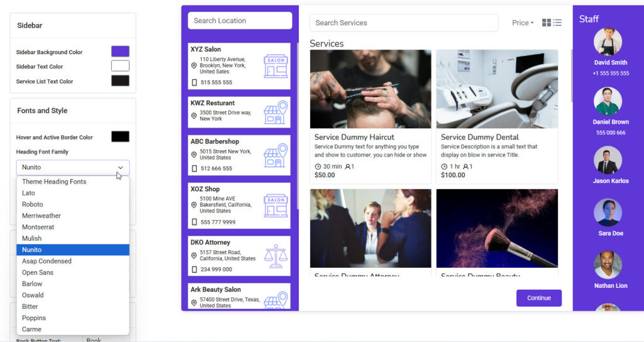Choose Montserrat font option
This screenshot has height=342, width=644.
[x=73, y=227]
